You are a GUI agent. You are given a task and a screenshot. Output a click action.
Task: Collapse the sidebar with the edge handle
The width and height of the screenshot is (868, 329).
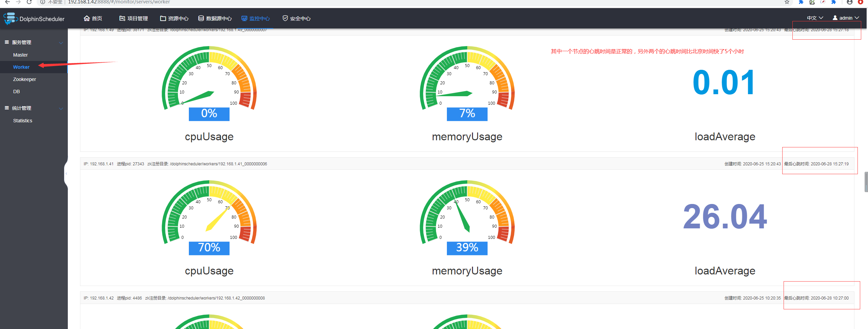(66, 173)
